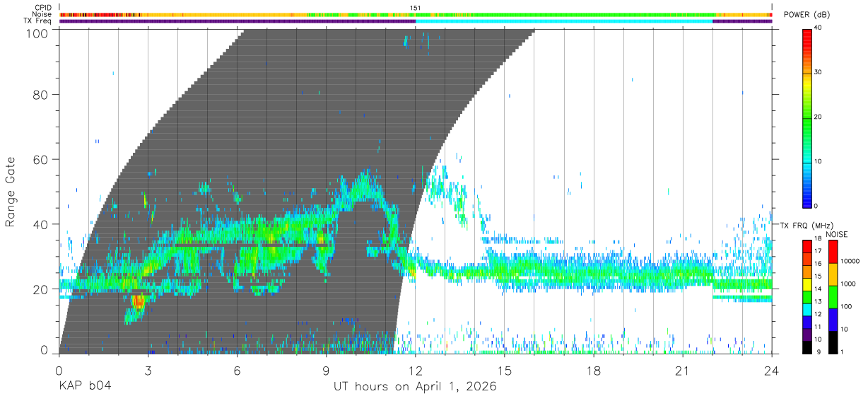The image size is (868, 401).
Task: Click the 3 hour tick label
Action: (x=148, y=370)
